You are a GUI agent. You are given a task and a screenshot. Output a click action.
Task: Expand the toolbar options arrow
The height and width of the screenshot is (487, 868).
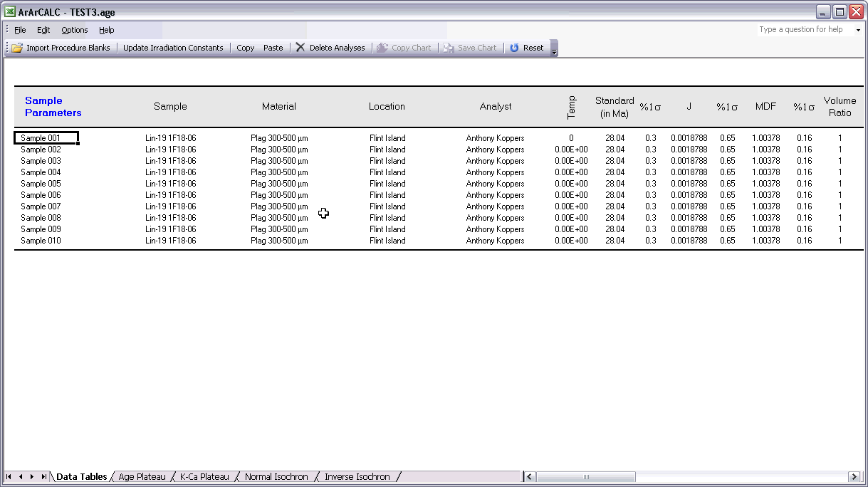(554, 49)
